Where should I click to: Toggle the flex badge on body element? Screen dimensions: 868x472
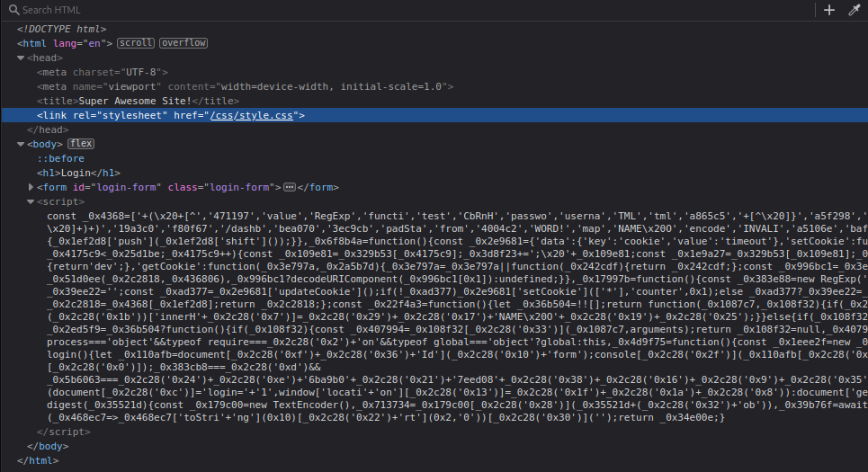pos(81,144)
